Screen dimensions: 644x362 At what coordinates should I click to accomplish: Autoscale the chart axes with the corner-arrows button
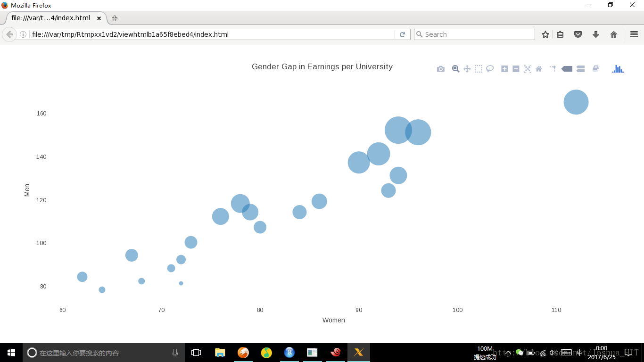(528, 69)
